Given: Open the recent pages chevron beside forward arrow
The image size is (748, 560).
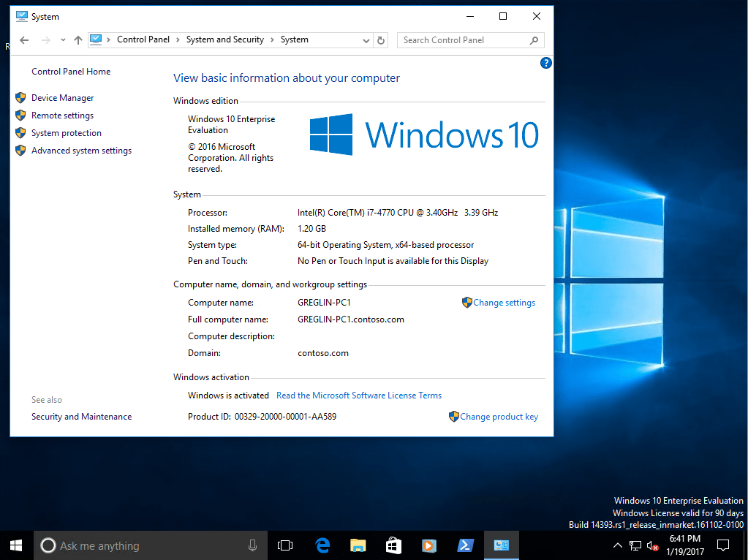Looking at the screenshot, I should pos(62,39).
